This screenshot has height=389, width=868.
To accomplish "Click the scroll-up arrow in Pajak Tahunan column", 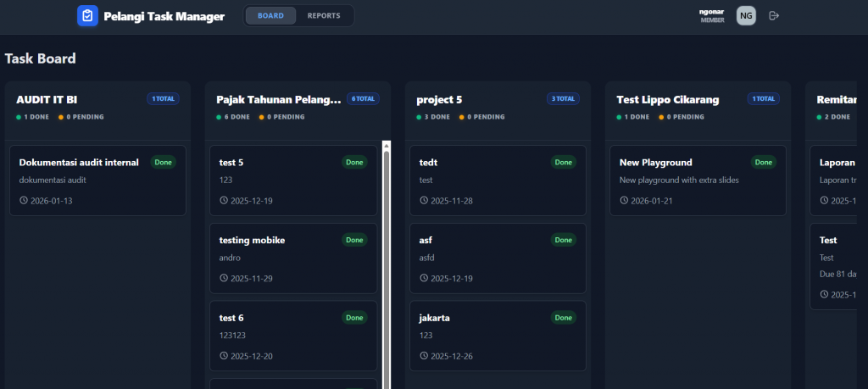I will (387, 145).
